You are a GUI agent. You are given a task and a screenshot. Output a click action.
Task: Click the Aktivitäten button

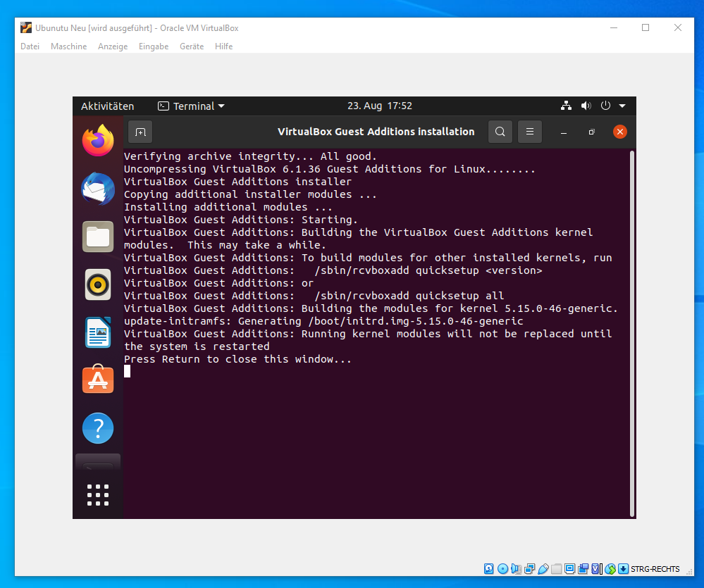(x=107, y=106)
